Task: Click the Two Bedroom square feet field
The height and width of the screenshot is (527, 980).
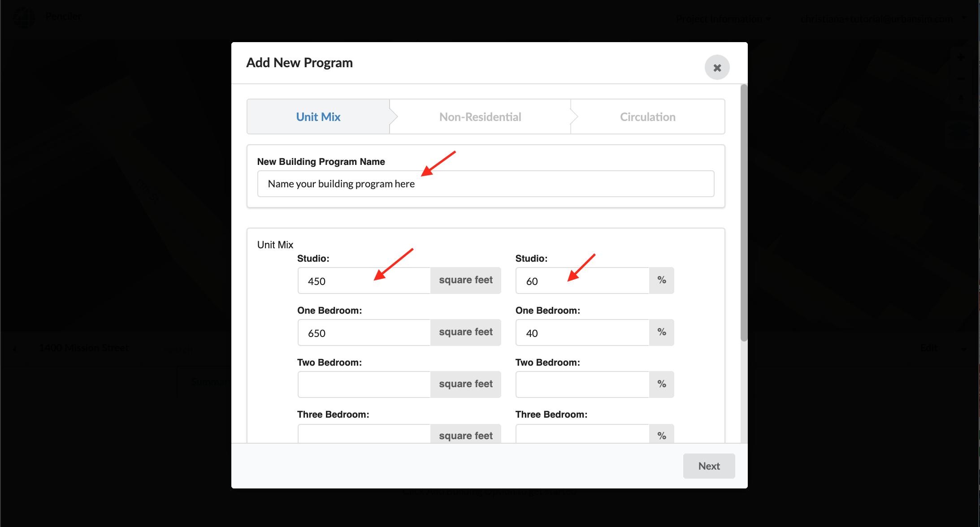Action: [365, 384]
